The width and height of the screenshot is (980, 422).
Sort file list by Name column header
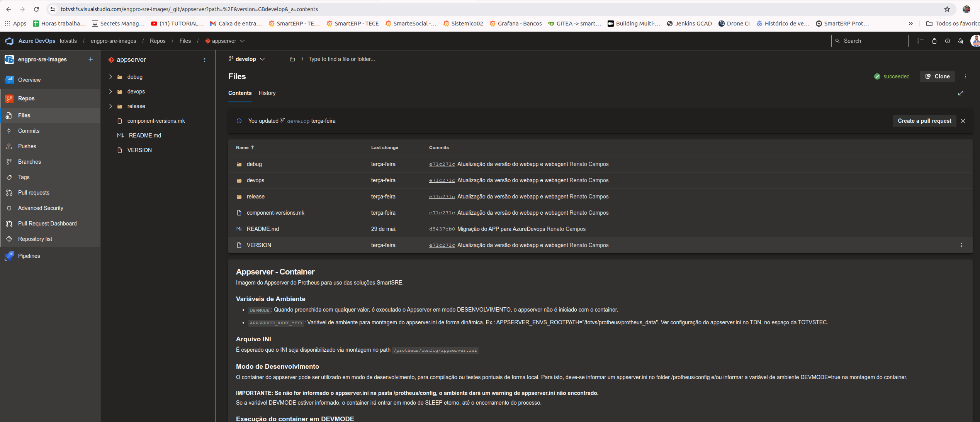(243, 147)
